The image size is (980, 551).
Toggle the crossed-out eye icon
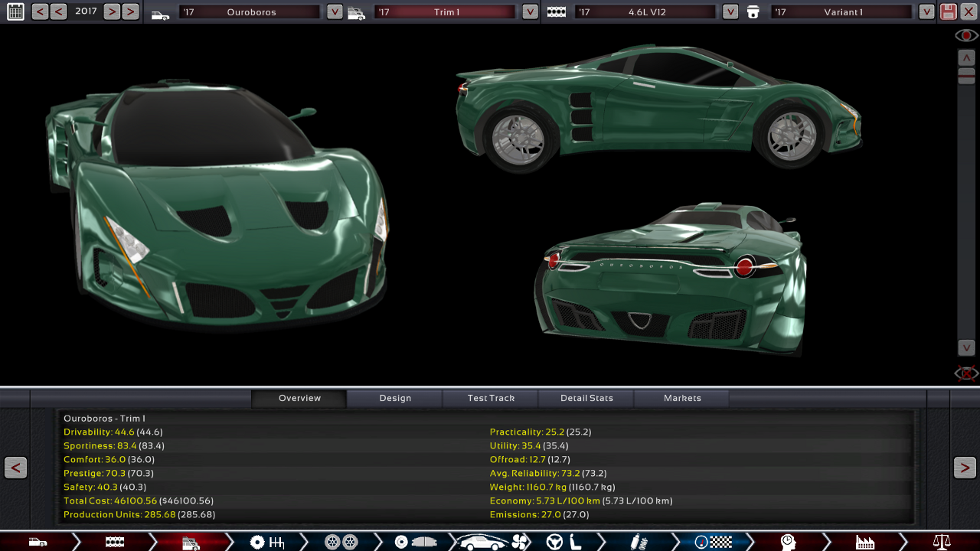pos(966,373)
